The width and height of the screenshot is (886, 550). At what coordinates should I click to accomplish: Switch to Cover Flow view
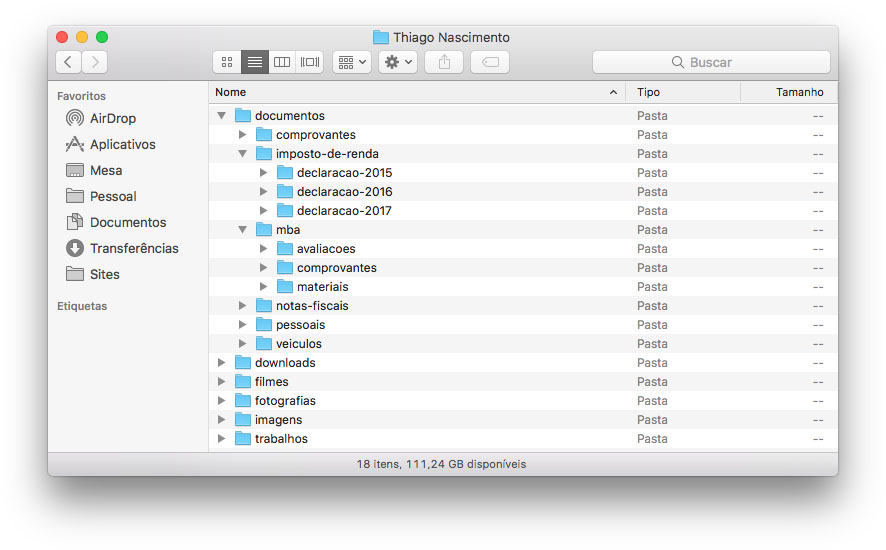[x=310, y=62]
